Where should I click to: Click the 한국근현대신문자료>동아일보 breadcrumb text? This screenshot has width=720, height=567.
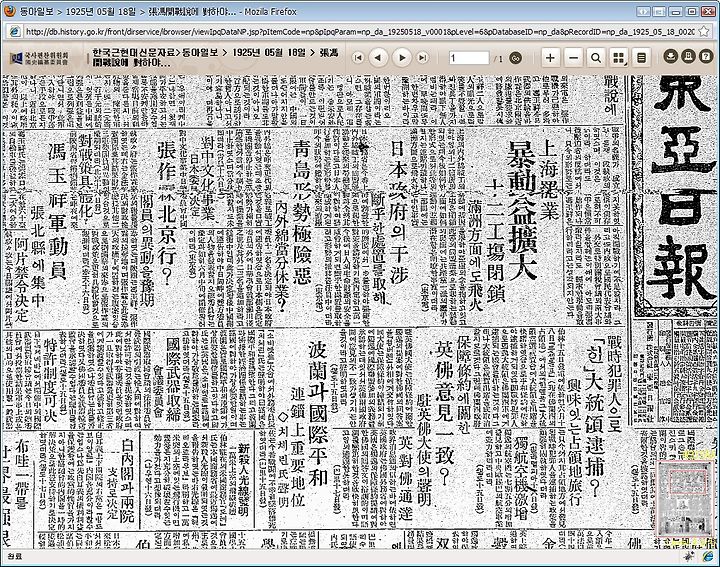[x=155, y=53]
